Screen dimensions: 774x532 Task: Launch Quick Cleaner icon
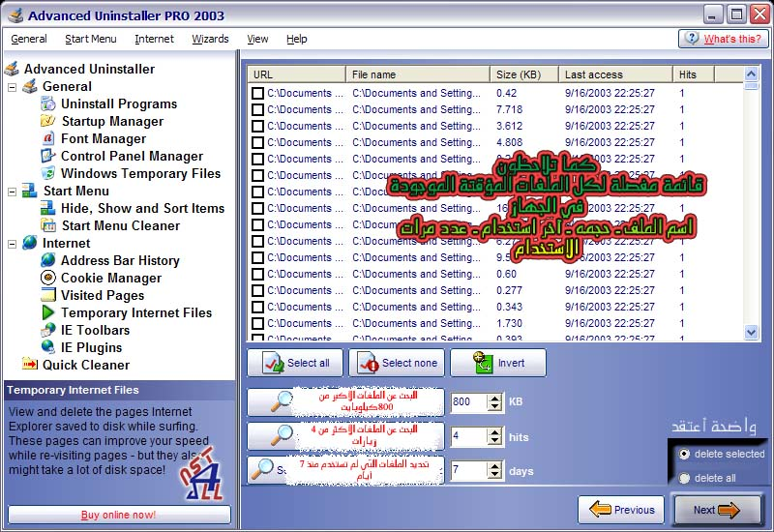[30, 365]
